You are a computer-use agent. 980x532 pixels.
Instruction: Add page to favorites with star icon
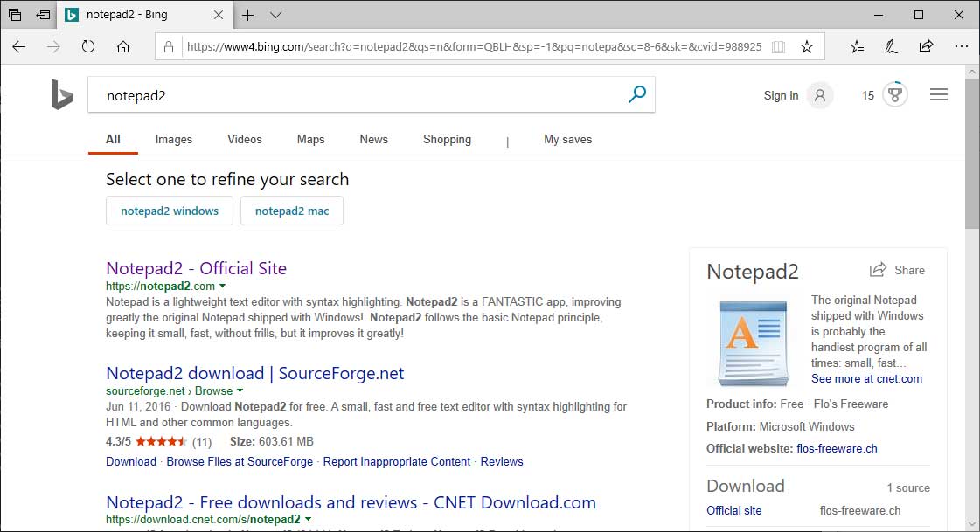(807, 47)
